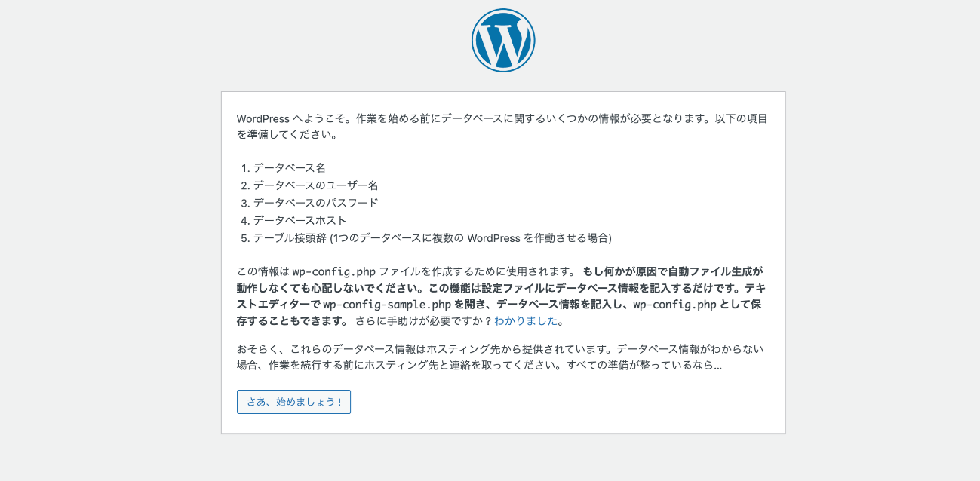This screenshot has height=481, width=980.
Task: Open the わかりました help link
Action: 526,321
